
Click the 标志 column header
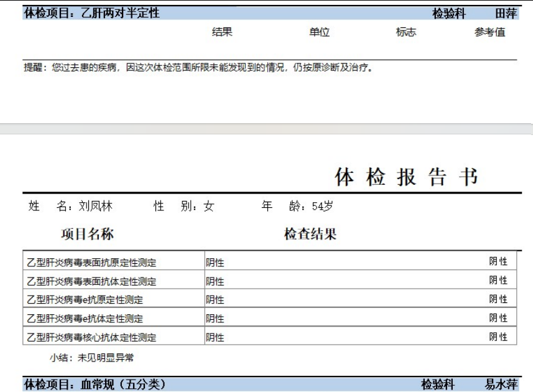click(406, 32)
